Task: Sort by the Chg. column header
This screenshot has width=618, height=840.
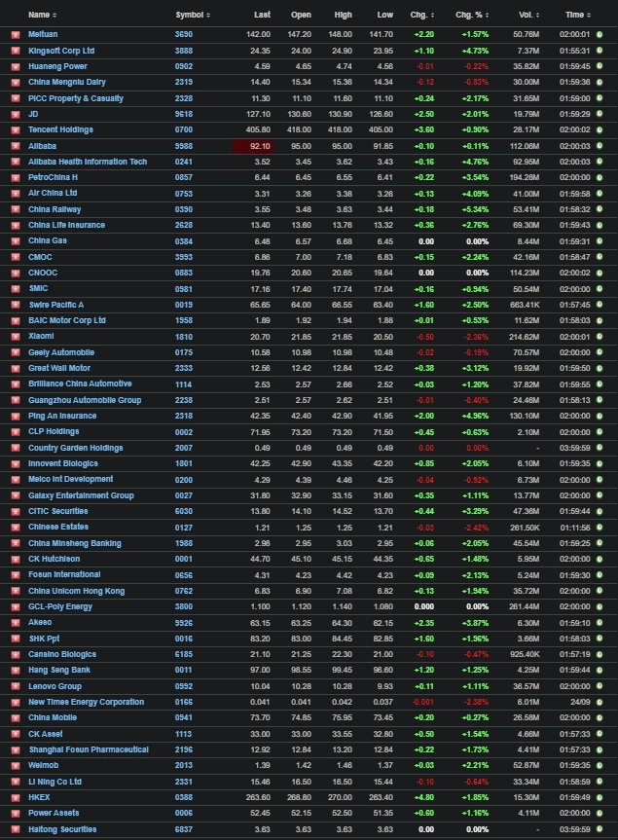Action: tap(422, 15)
